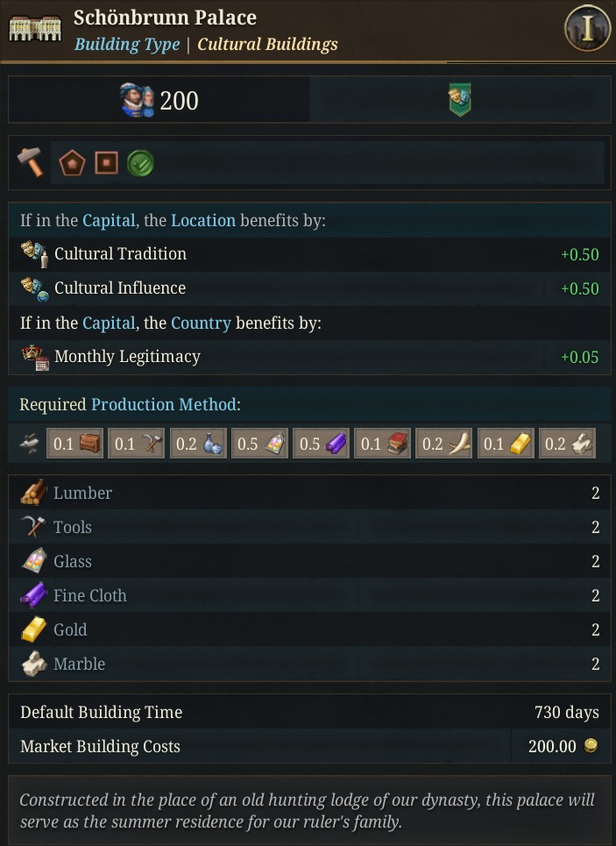Click the Production Method link
616x846 pixels.
[x=163, y=404]
